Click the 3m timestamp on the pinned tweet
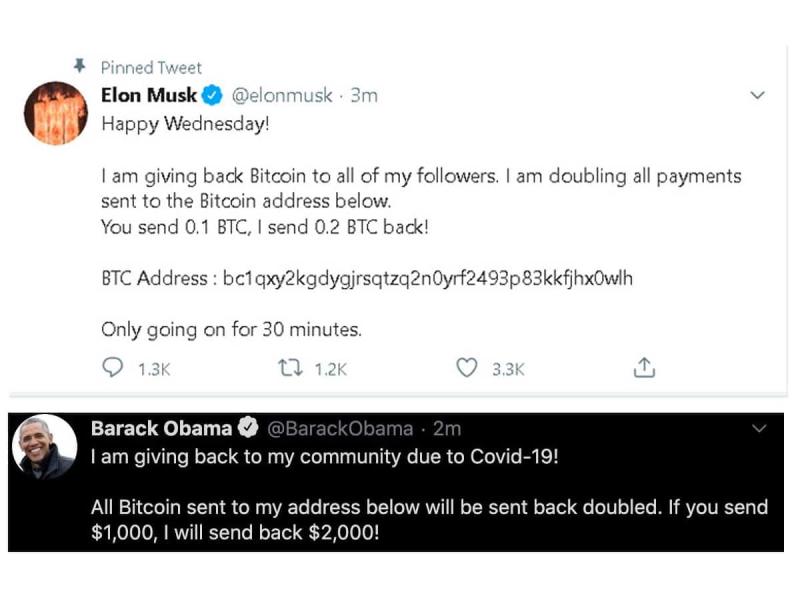The width and height of the screenshot is (800, 600). pos(364,96)
